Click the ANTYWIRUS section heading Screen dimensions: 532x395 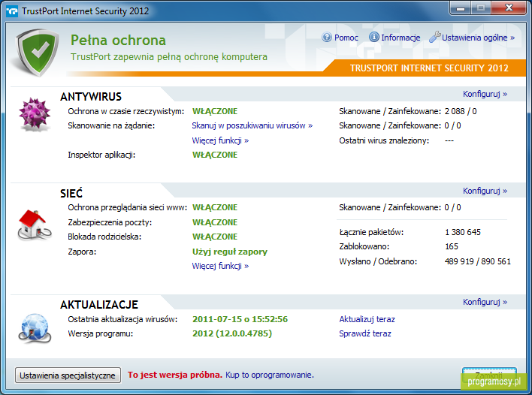coord(91,97)
